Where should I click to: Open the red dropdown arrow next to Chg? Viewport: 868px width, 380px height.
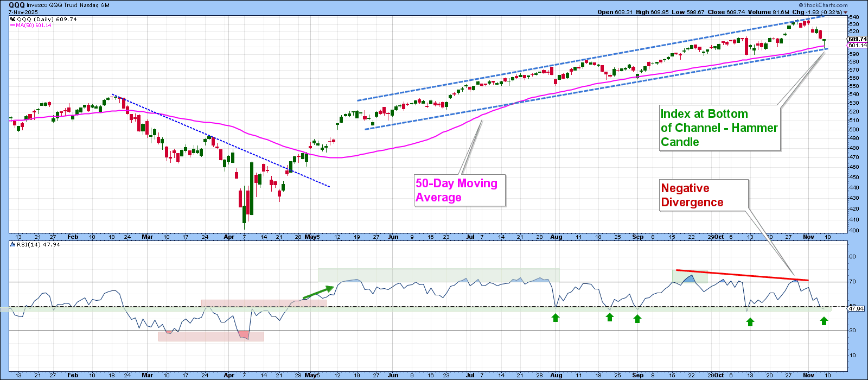pyautogui.click(x=845, y=12)
